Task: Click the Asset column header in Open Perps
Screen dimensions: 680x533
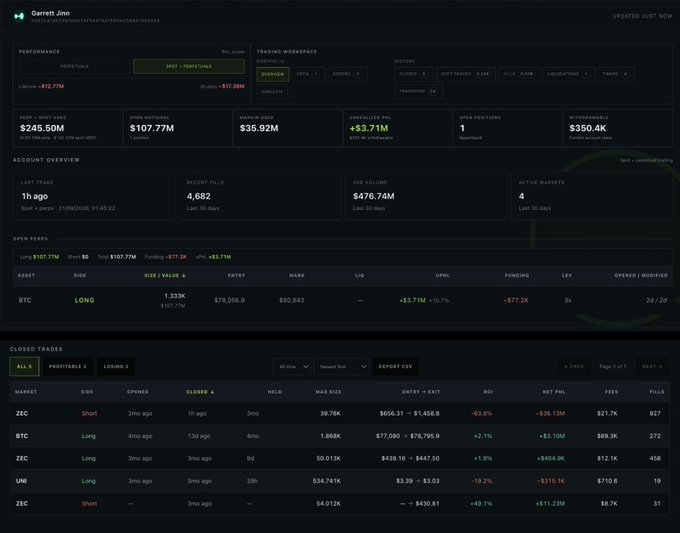Action: tap(26, 275)
